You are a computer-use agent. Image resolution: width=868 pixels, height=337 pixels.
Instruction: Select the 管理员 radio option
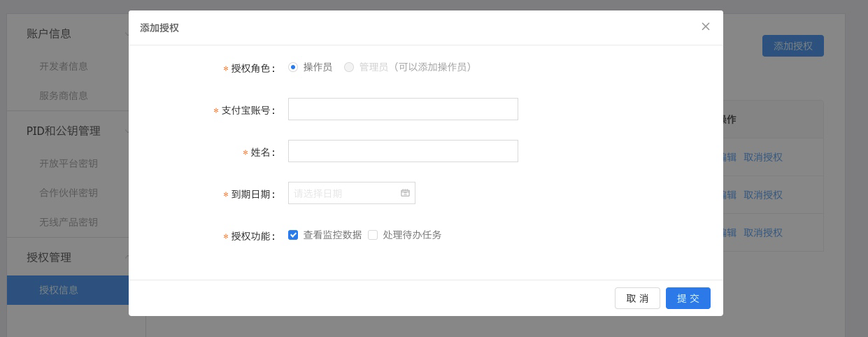coord(349,67)
